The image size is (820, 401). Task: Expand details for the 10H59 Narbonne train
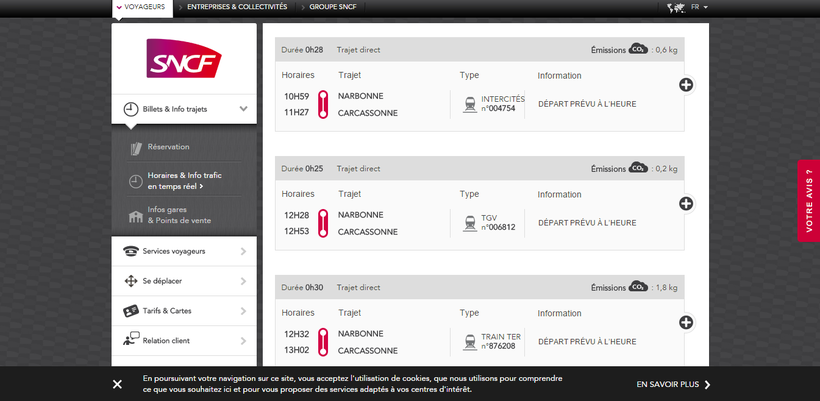click(686, 85)
